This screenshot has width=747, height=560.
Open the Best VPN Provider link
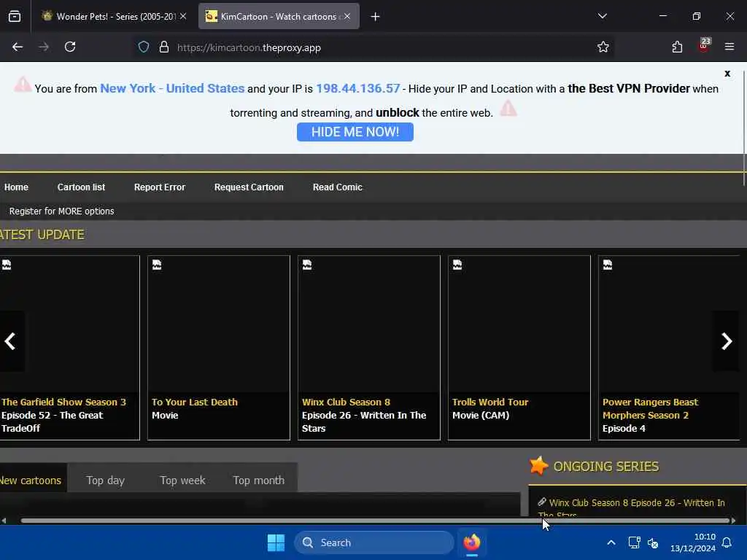628,88
